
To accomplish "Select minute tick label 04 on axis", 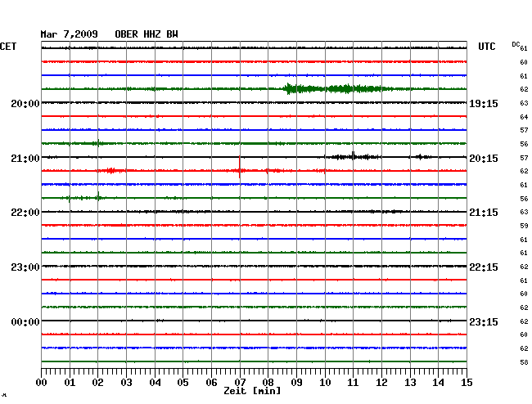I will coord(155,382).
